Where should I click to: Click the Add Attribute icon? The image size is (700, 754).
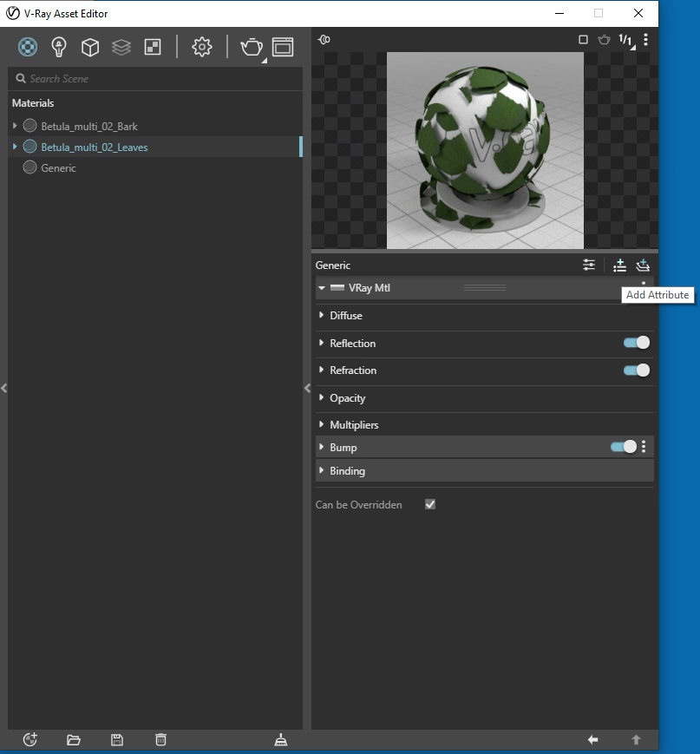(x=619, y=265)
